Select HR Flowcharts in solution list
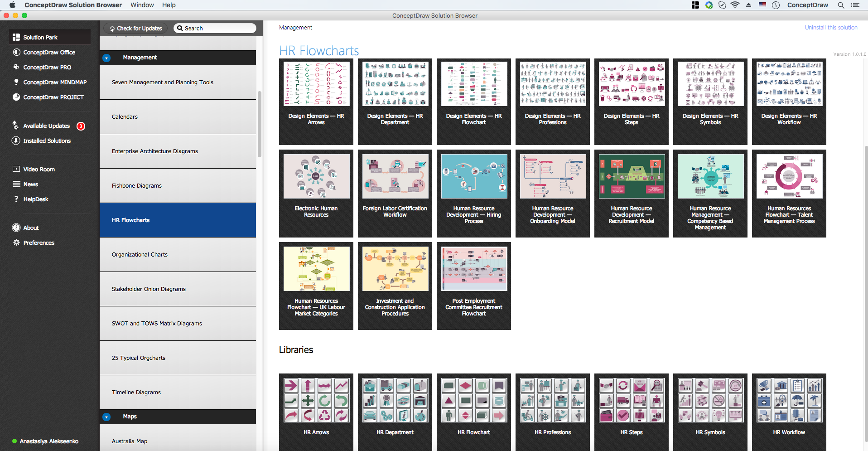Screen dimensions: 868x451 (x=178, y=220)
